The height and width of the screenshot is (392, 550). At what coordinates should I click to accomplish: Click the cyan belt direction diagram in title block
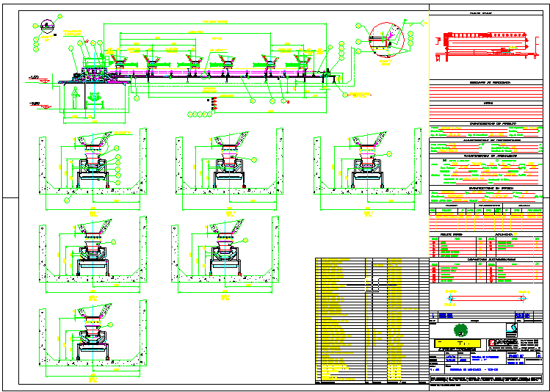tap(487, 298)
